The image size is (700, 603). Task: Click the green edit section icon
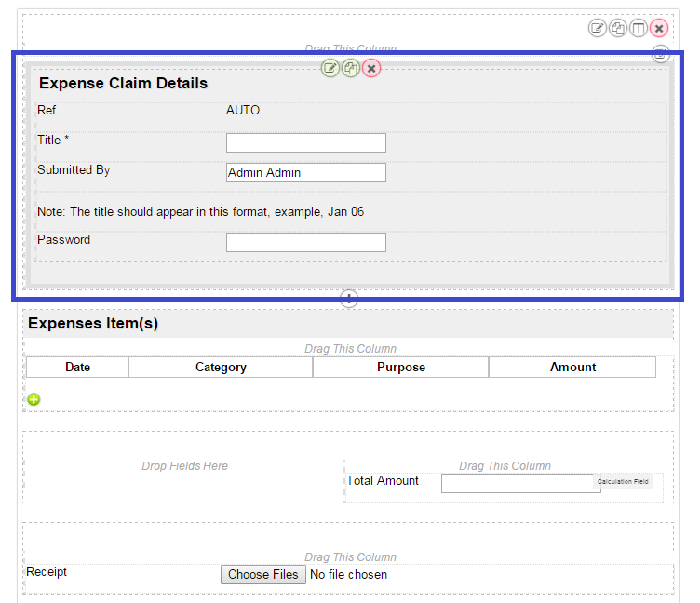(330, 68)
